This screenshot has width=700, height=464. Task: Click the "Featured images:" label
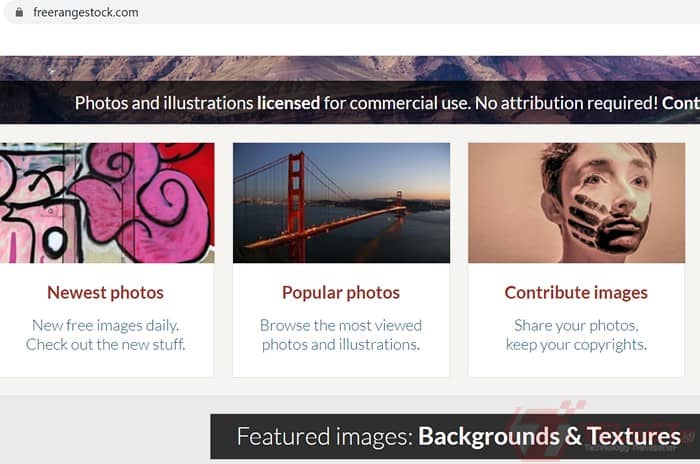pos(324,437)
